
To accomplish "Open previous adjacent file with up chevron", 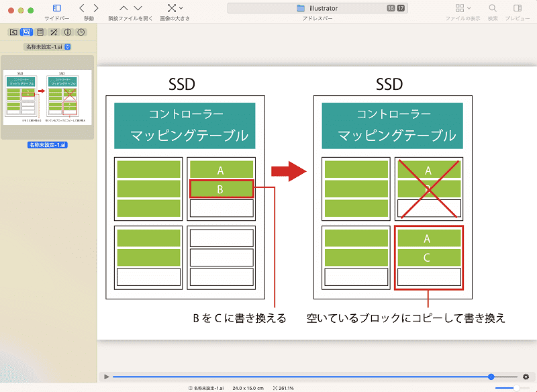I will coord(124,8).
